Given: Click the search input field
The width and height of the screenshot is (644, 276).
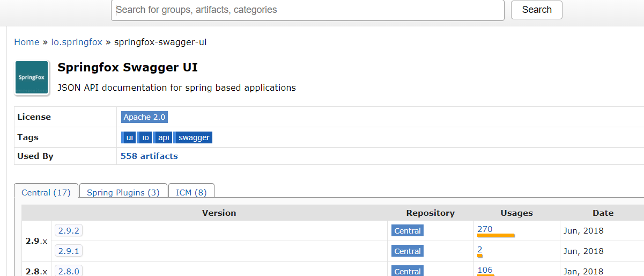Looking at the screenshot, I should [307, 10].
